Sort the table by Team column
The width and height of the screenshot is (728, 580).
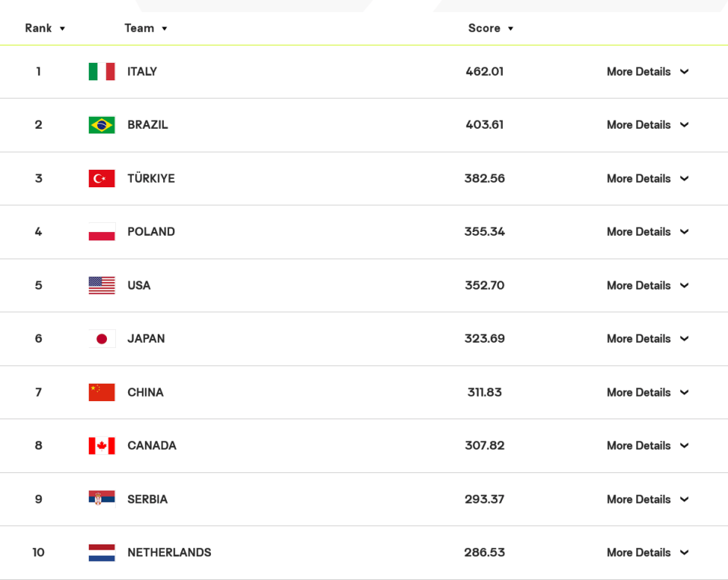[146, 28]
